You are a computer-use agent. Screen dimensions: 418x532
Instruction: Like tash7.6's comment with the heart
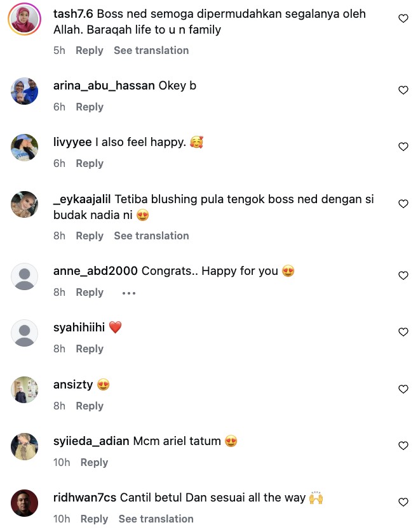[x=403, y=18]
